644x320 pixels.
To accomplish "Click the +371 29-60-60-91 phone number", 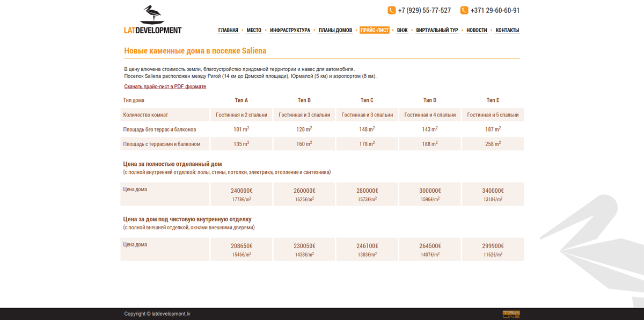I will click(495, 11).
